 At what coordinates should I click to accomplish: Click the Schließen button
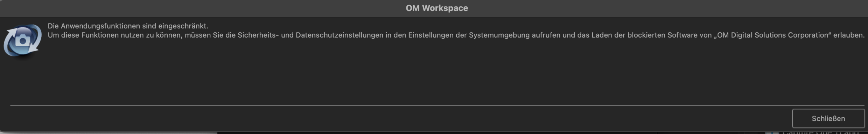(828, 119)
